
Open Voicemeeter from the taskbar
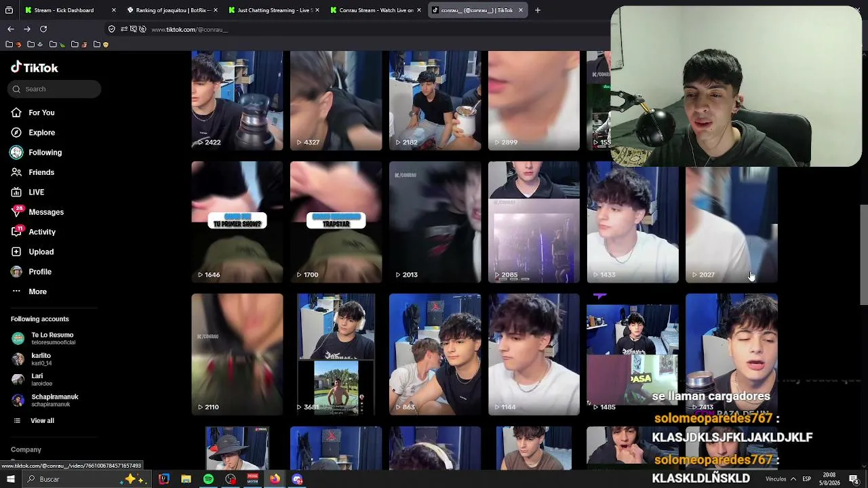pyautogui.click(x=253, y=479)
